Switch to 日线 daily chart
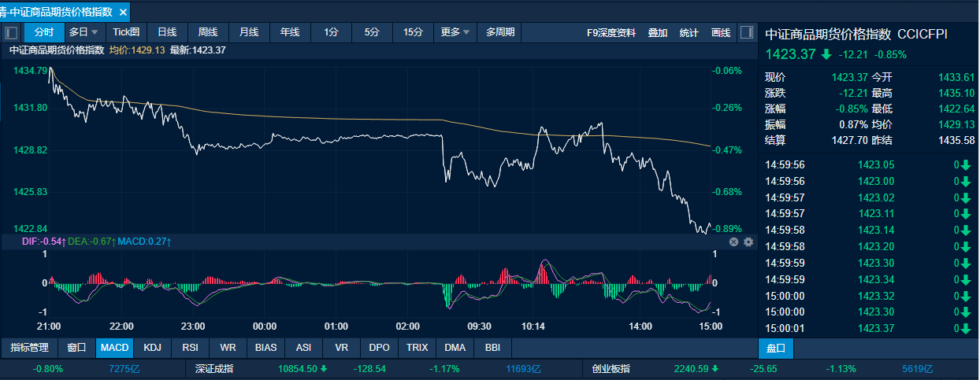Viewport: 980px width, 380px height. pyautogui.click(x=167, y=32)
